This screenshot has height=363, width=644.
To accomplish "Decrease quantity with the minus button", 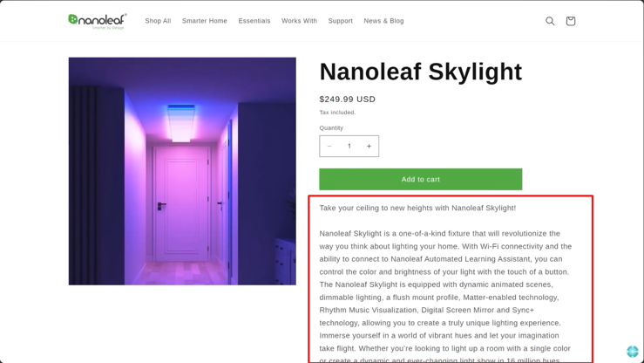I will coord(329,146).
